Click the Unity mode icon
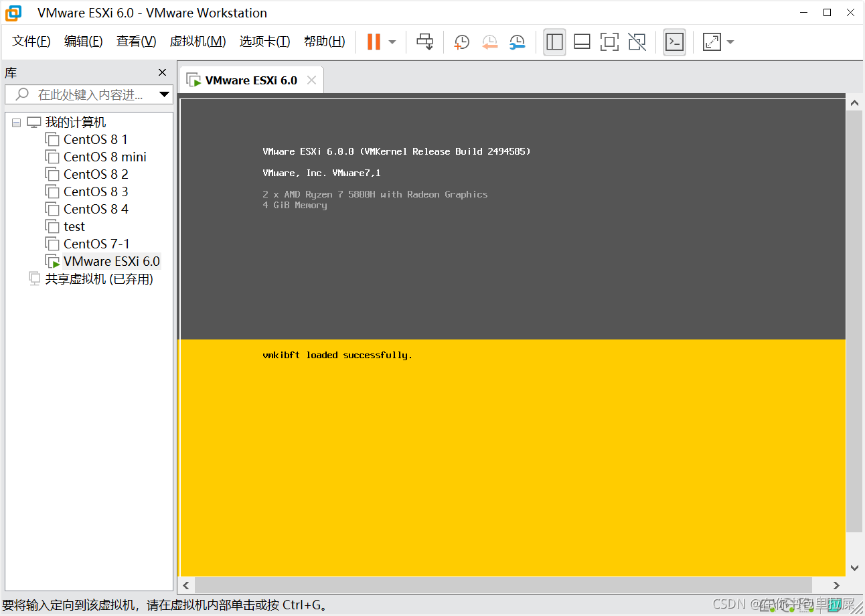Image resolution: width=865 pixels, height=616 pixels. coord(637,42)
